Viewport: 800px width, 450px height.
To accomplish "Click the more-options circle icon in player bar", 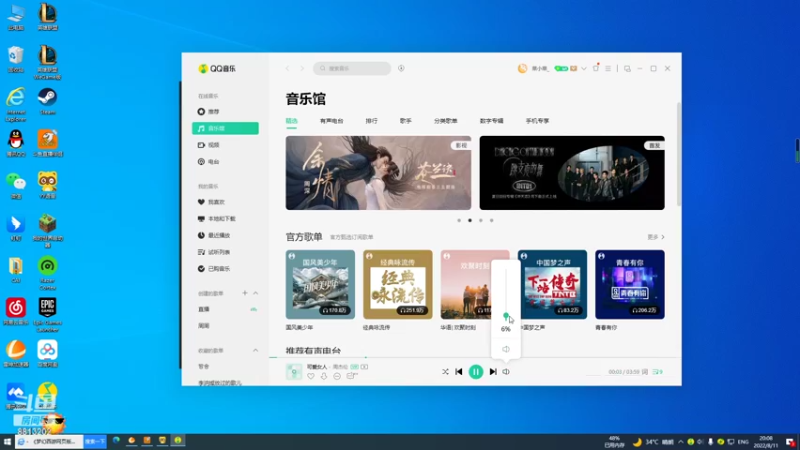I will click(x=337, y=377).
